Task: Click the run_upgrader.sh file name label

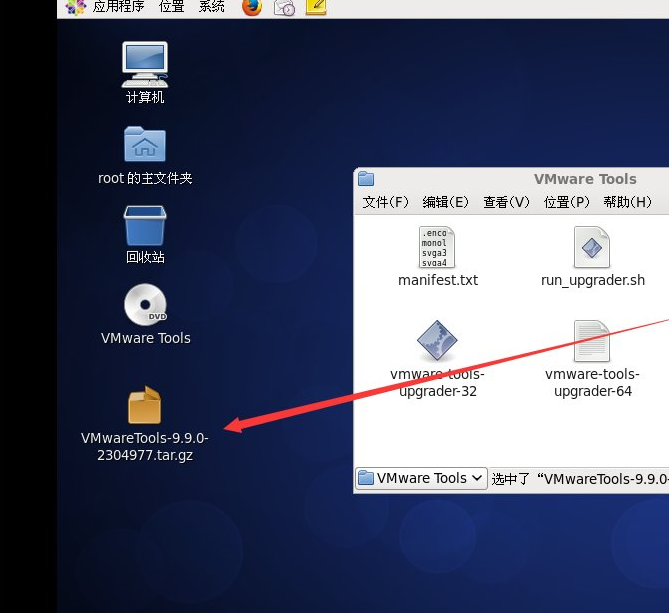Action: pos(593,280)
